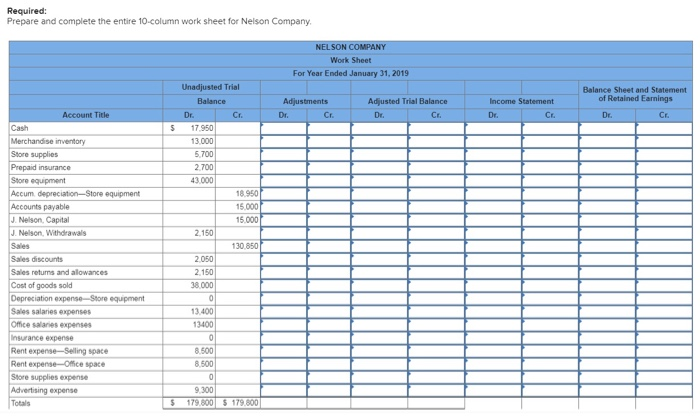Click the $179,800 unadjusted credit total
This screenshot has width=700, height=416.
pyautogui.click(x=241, y=403)
